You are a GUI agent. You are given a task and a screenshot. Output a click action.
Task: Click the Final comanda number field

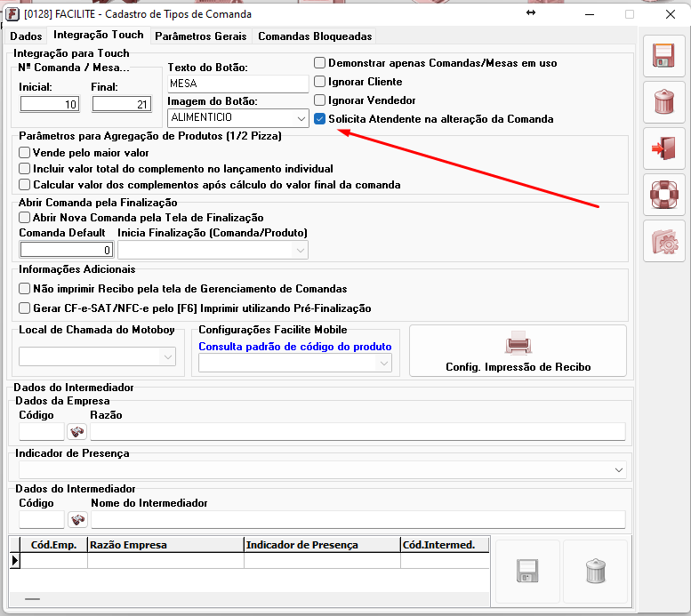(x=122, y=104)
